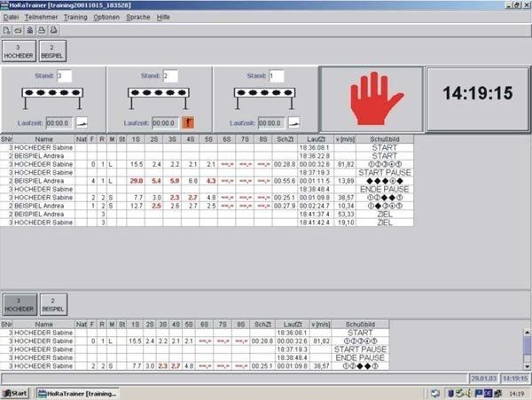532x400 pixels.
Task: Click the open folder toolbar icon
Action: [x=17, y=29]
